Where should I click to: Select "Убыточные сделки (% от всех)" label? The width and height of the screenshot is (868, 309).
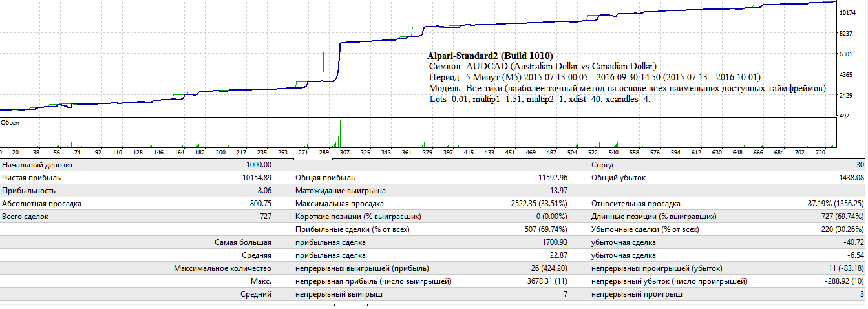click(646, 229)
